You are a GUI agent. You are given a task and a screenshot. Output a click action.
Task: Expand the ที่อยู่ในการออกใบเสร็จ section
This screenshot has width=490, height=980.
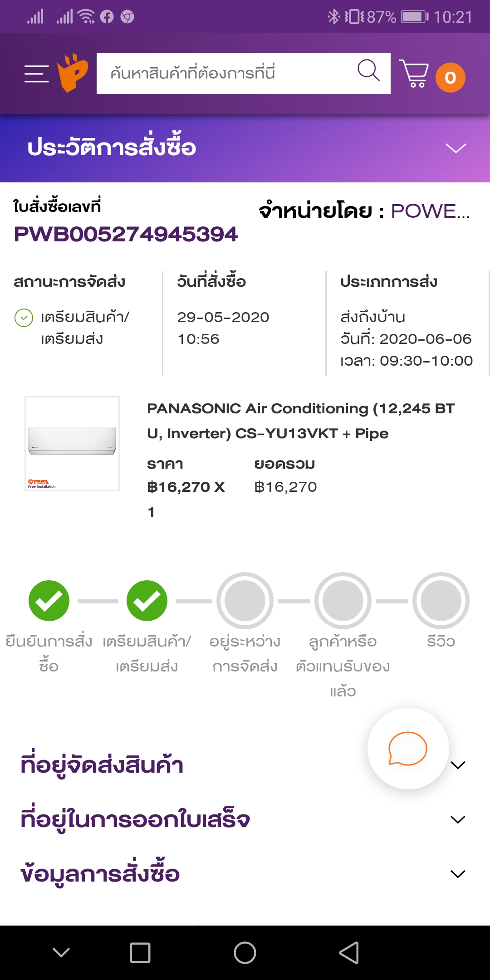pos(458,819)
